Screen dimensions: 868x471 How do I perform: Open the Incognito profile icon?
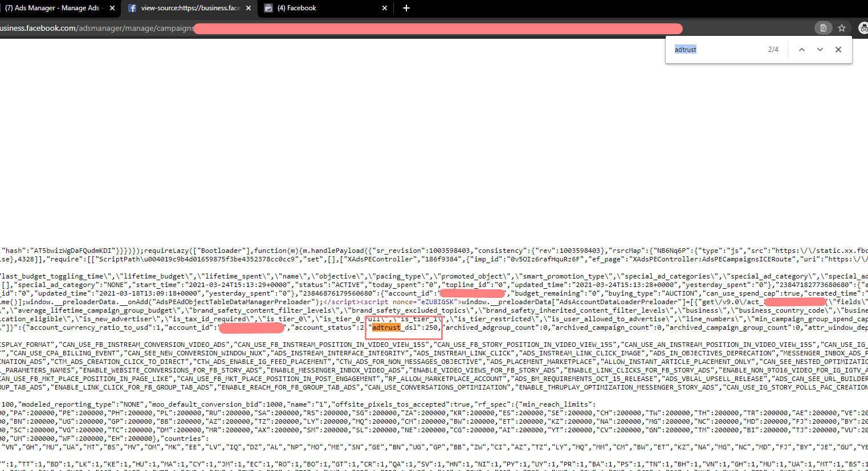coord(863,28)
